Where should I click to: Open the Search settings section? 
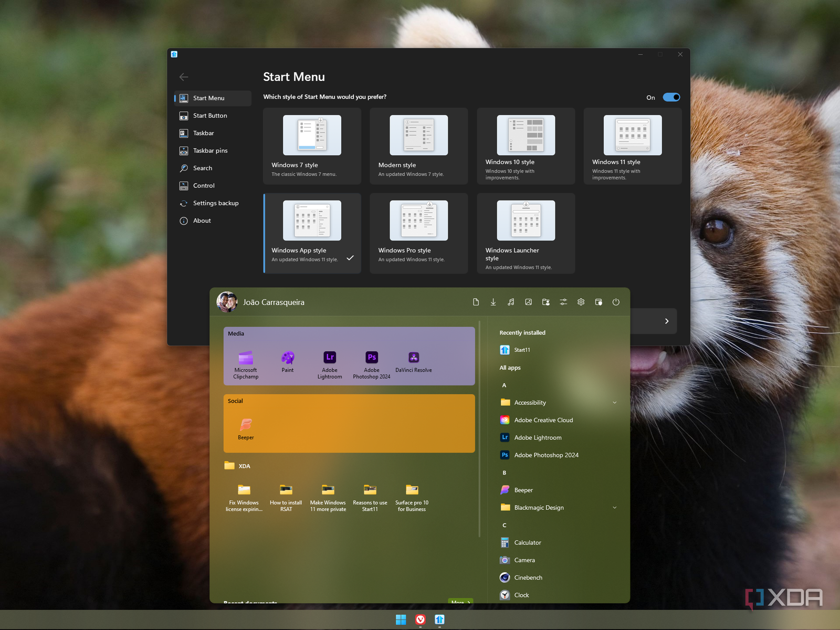point(213,168)
